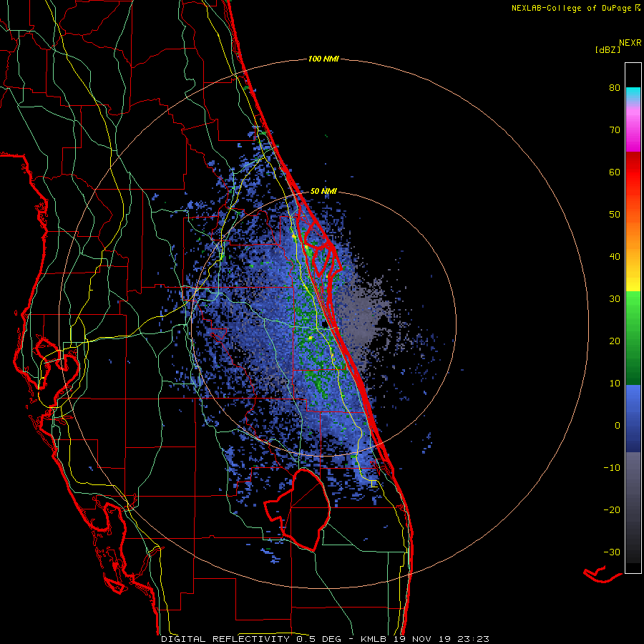
Task: Select the 50 NMI range ring label
Action: pos(323,191)
